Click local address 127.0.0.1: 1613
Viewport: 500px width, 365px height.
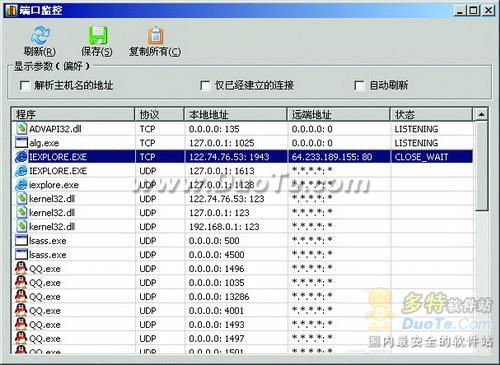coord(222,171)
